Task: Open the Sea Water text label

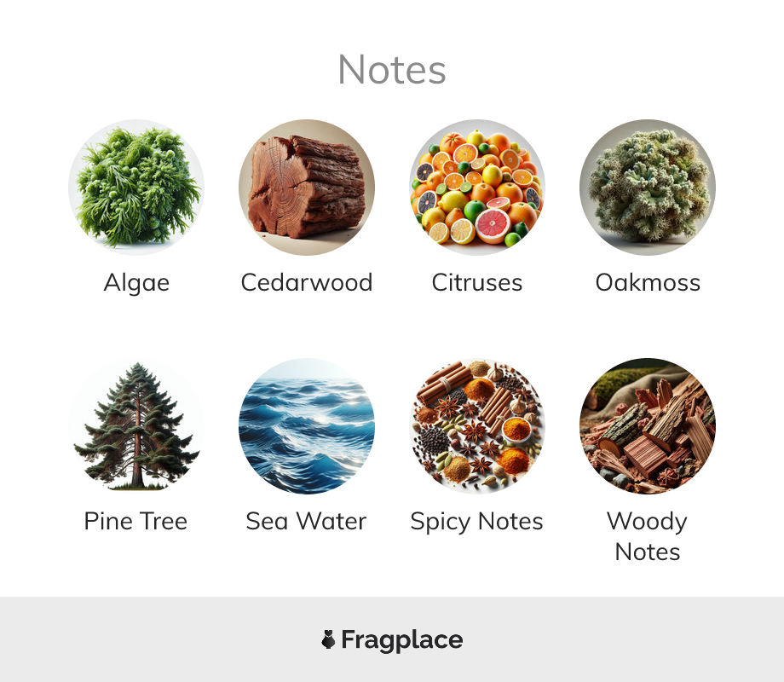Action: tap(306, 521)
